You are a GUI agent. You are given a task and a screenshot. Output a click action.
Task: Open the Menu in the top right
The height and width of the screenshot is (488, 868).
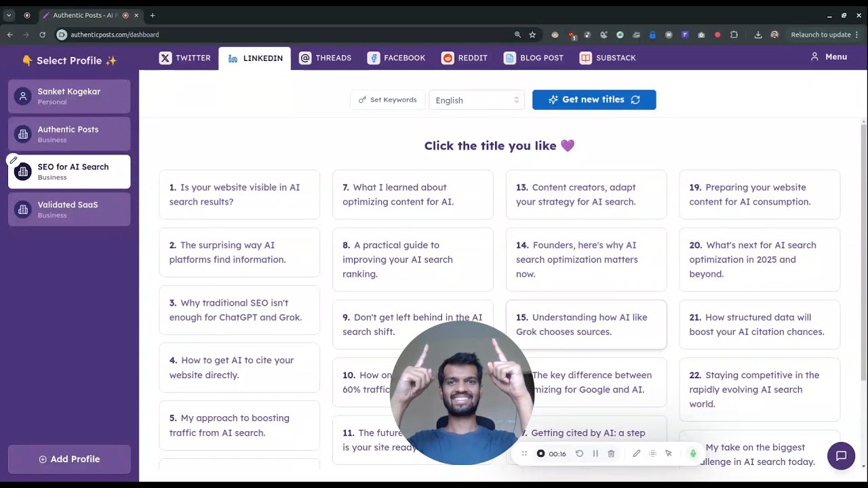coord(829,57)
